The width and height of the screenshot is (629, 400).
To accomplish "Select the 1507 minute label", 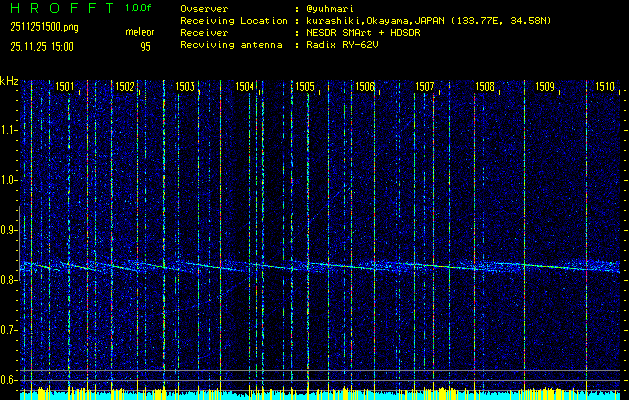I will coord(424,87).
